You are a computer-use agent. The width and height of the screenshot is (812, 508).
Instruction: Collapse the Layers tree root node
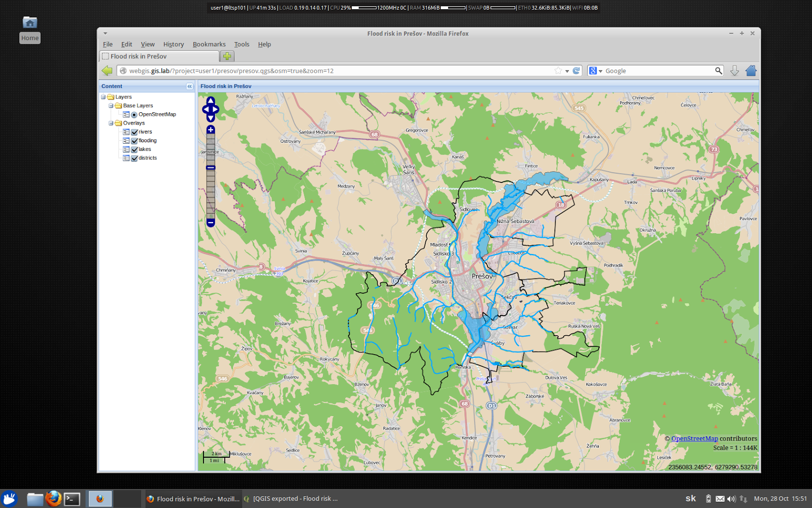pyautogui.click(x=103, y=97)
